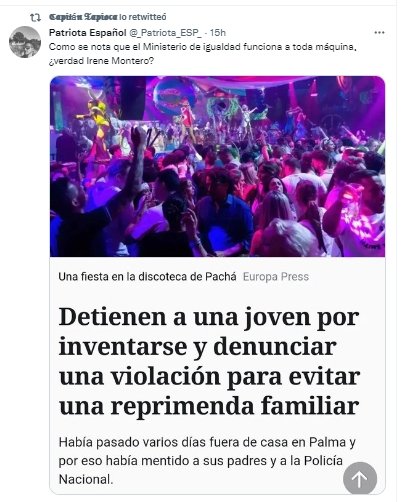Click the retweet arrows icon above the tweet
This screenshot has width=401, height=502.
[35, 17]
